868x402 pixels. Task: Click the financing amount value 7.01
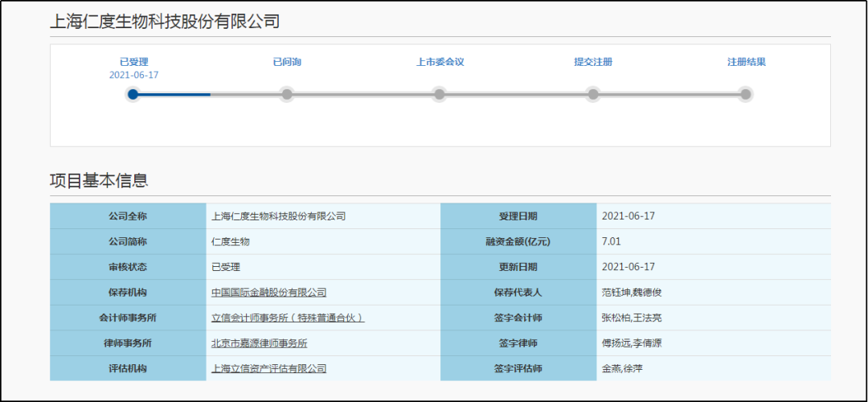(611, 242)
